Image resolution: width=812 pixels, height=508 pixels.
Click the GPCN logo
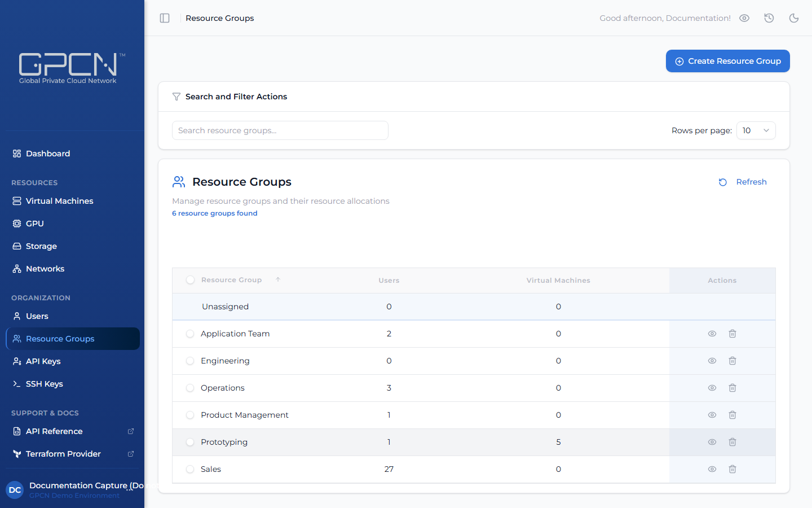pos(72,68)
